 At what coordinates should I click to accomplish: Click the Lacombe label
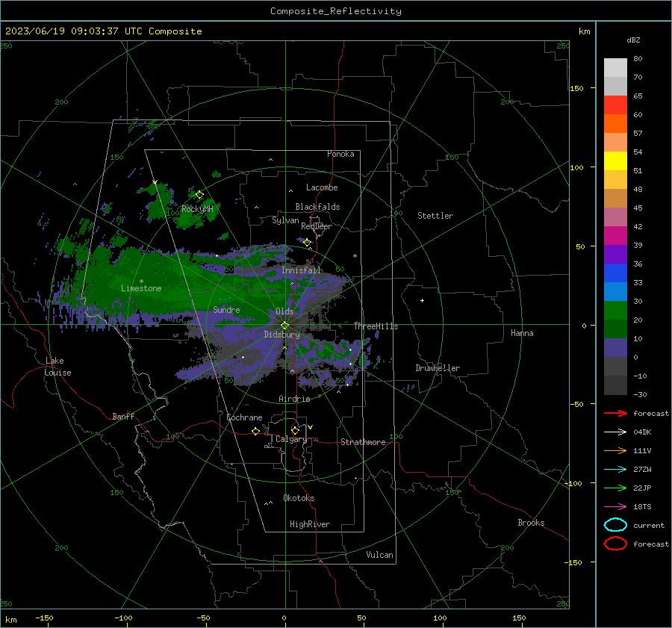[322, 187]
